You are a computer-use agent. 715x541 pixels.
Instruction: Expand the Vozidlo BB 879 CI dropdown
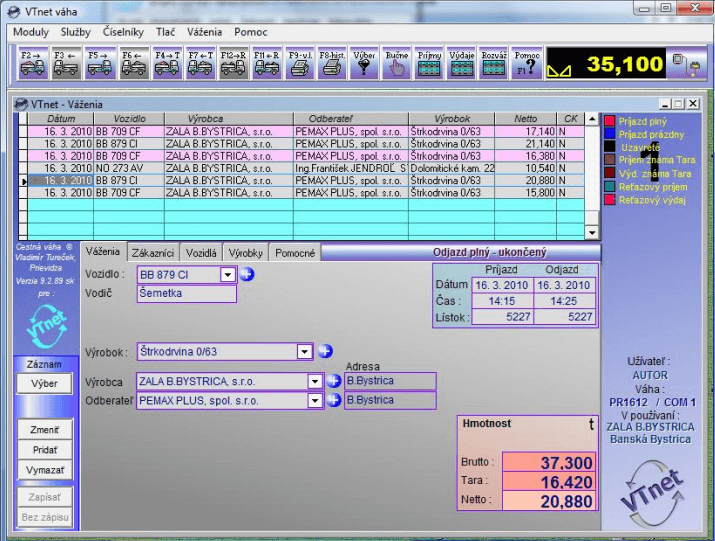coord(228,275)
